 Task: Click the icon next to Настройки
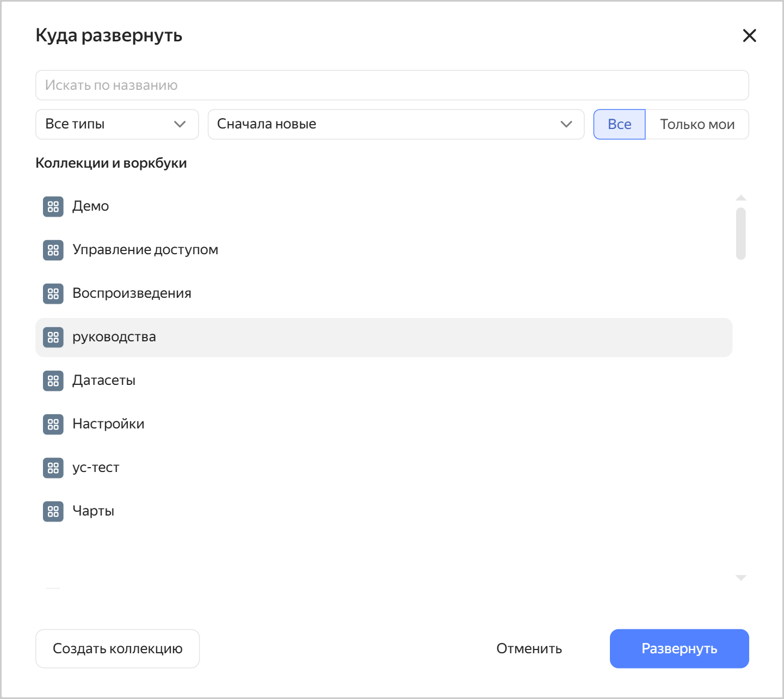53,424
